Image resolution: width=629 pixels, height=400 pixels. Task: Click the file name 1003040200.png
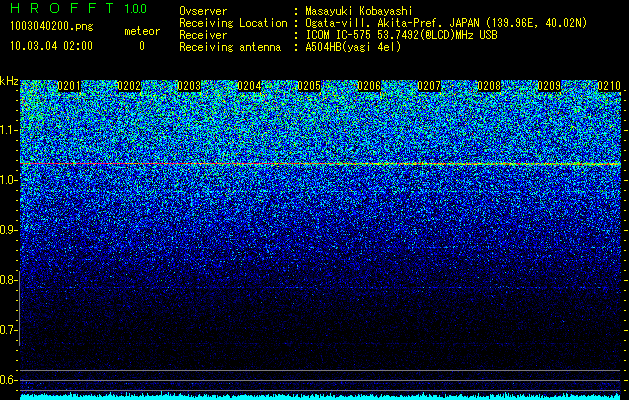coord(51,26)
